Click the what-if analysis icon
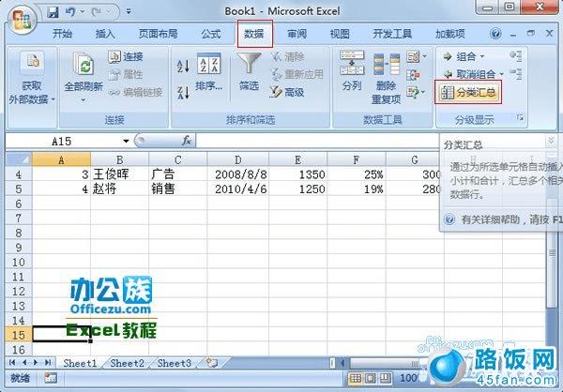The width and height of the screenshot is (563, 392). tap(413, 93)
